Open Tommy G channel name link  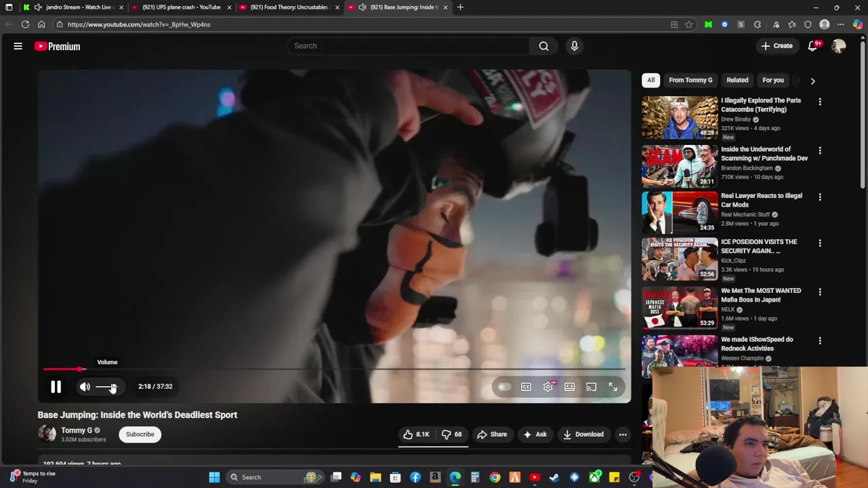[x=77, y=430]
